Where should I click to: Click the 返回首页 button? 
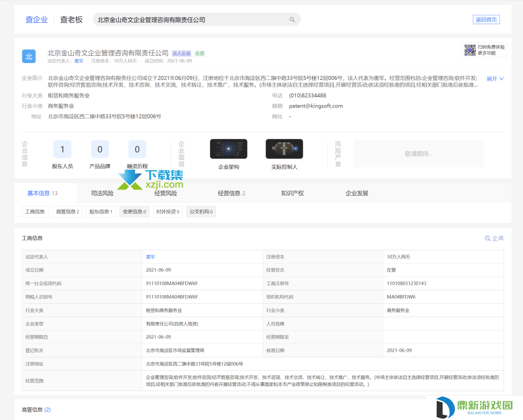pos(486,20)
